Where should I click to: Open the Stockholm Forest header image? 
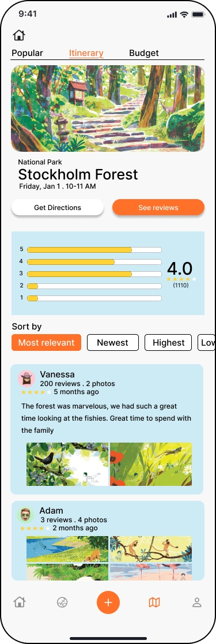[108, 108]
